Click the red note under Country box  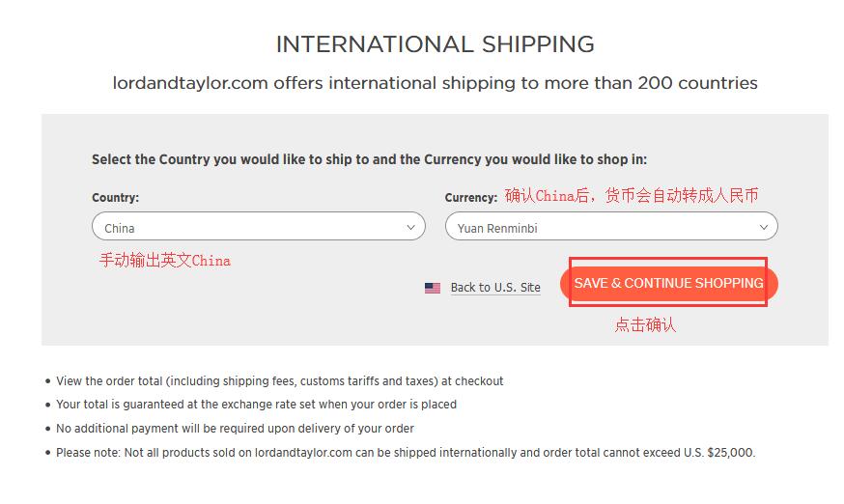pyautogui.click(x=165, y=261)
